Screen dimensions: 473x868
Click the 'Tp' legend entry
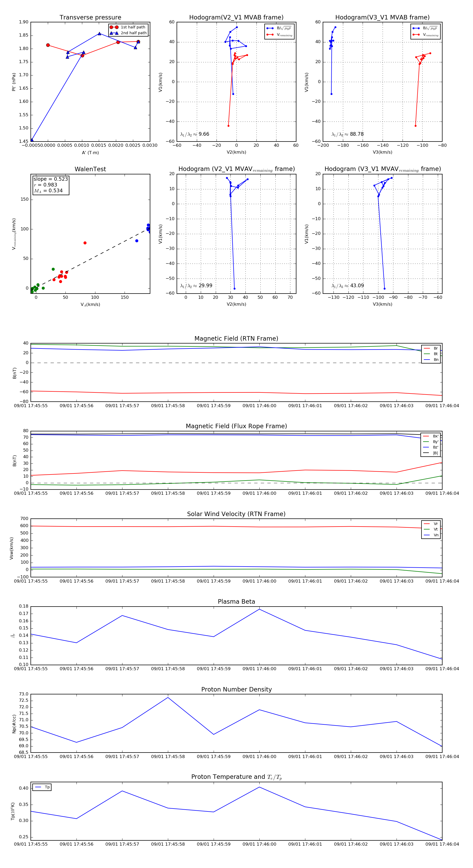(42, 787)
